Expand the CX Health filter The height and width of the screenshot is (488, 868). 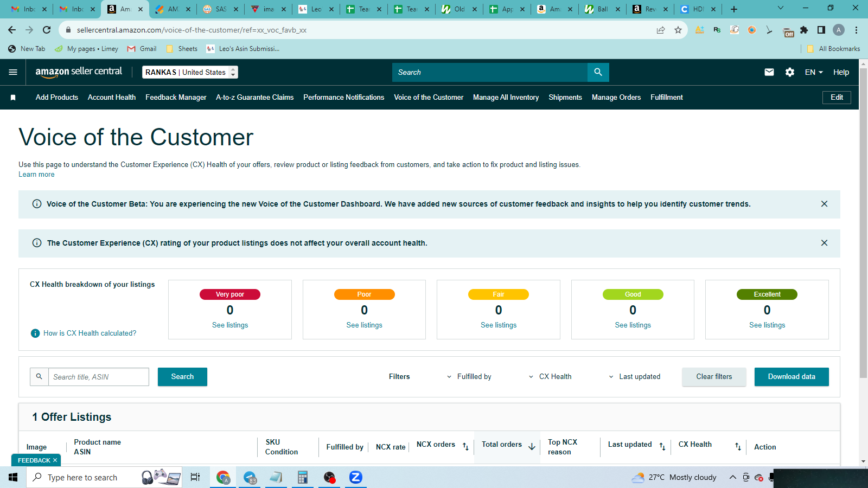click(x=550, y=376)
